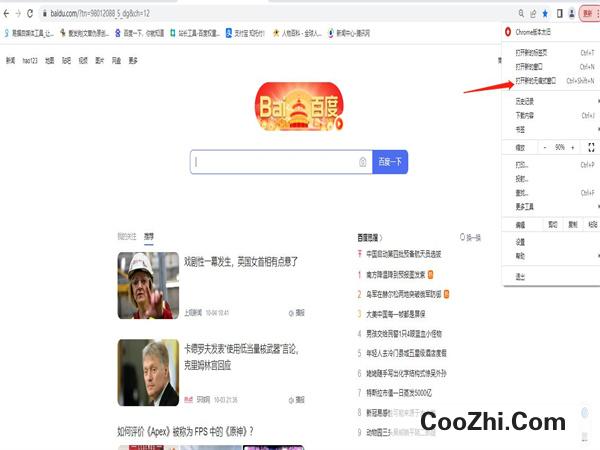Open the Chrome profile avatar icon

pyautogui.click(x=571, y=14)
